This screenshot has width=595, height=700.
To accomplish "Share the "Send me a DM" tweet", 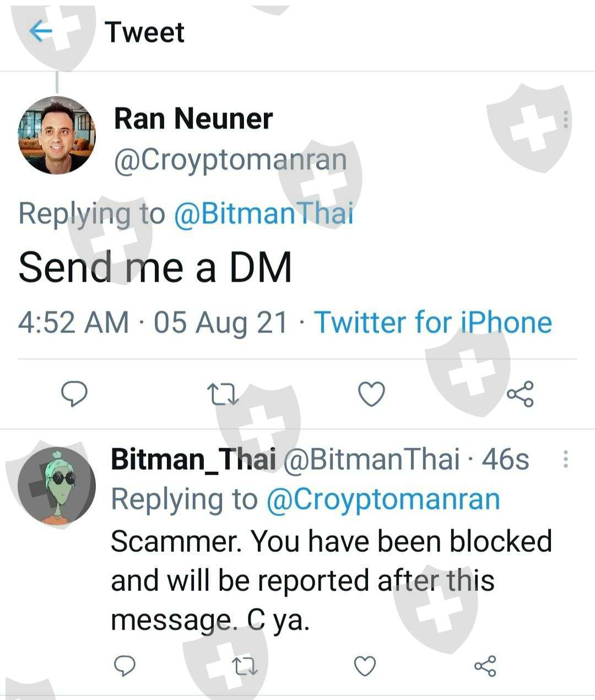I will 520,394.
